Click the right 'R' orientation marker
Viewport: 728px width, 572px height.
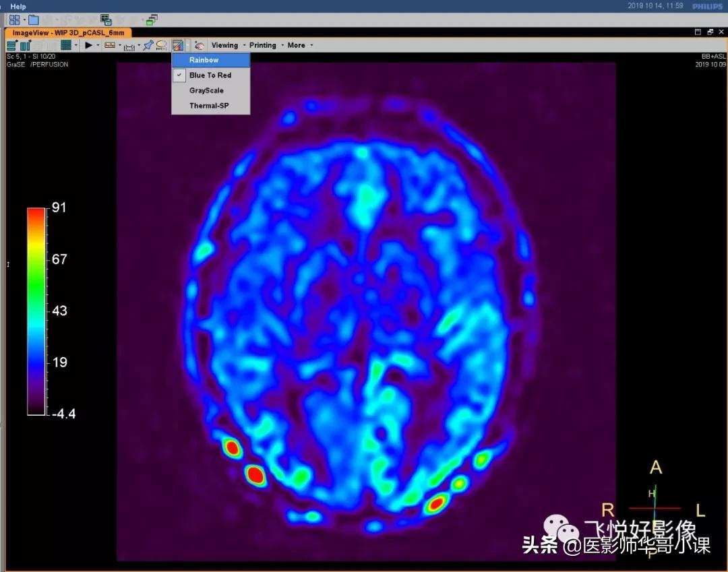click(608, 510)
